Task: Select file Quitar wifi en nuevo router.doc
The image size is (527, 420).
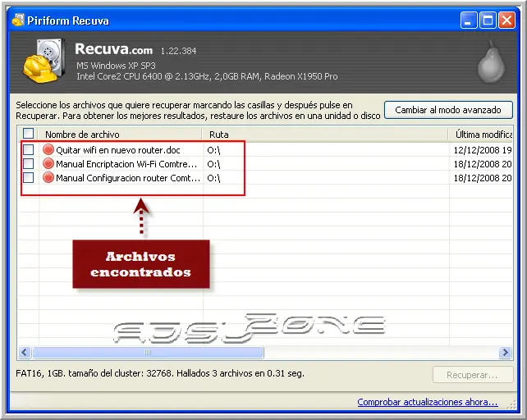Action: pos(118,150)
